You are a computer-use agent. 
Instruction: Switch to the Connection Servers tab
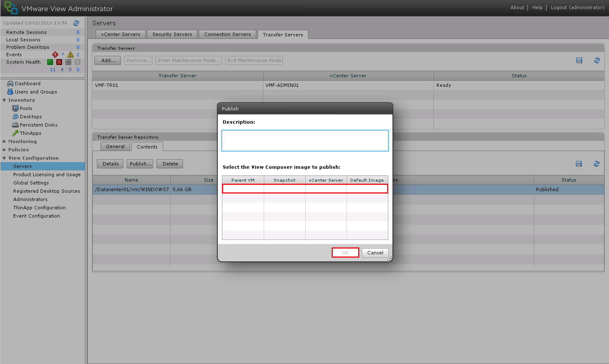tap(227, 34)
